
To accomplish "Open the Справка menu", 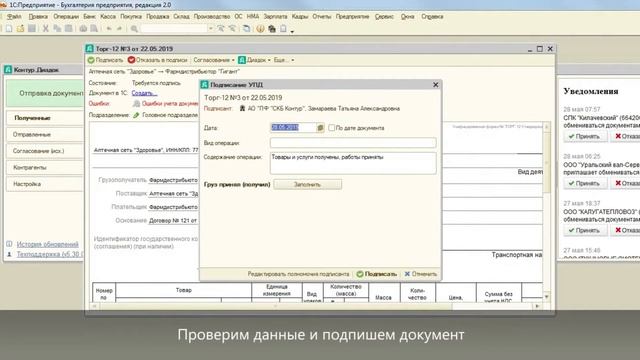I will point(432,17).
